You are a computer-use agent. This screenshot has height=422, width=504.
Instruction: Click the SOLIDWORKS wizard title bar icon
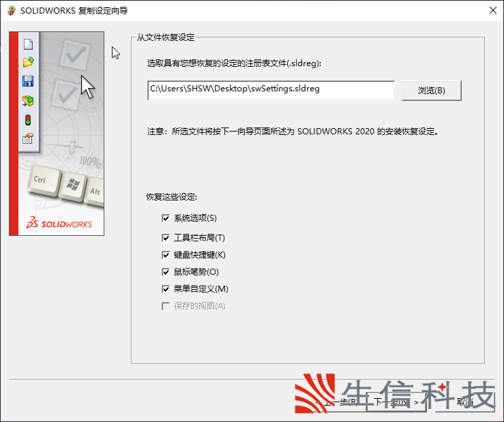pyautogui.click(x=12, y=10)
